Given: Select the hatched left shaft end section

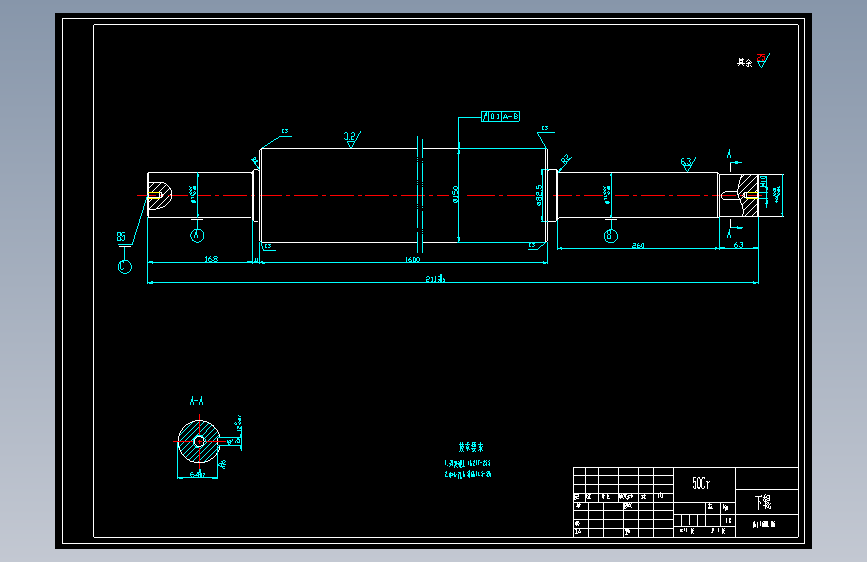Looking at the screenshot, I should [160, 195].
